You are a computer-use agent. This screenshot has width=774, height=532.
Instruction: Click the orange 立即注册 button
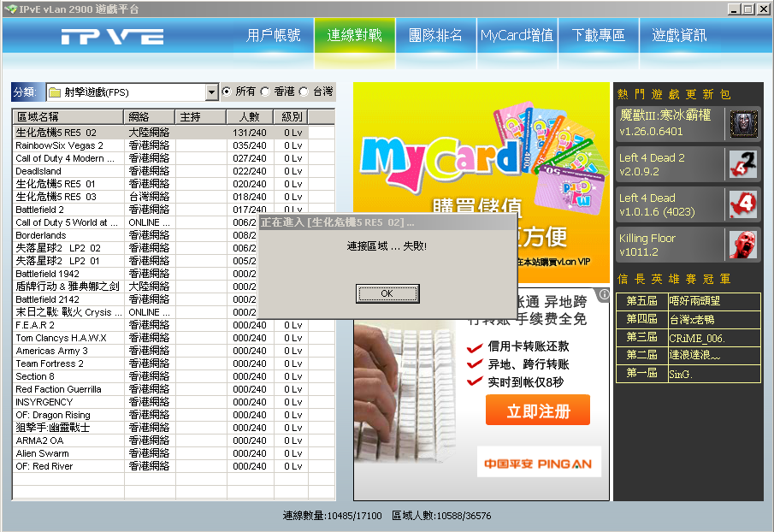point(537,411)
